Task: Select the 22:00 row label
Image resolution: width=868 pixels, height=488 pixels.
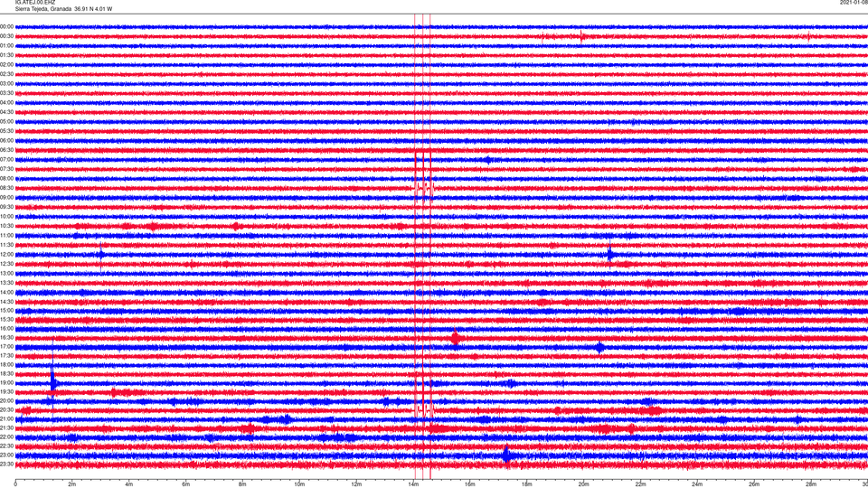Action: tap(6, 437)
